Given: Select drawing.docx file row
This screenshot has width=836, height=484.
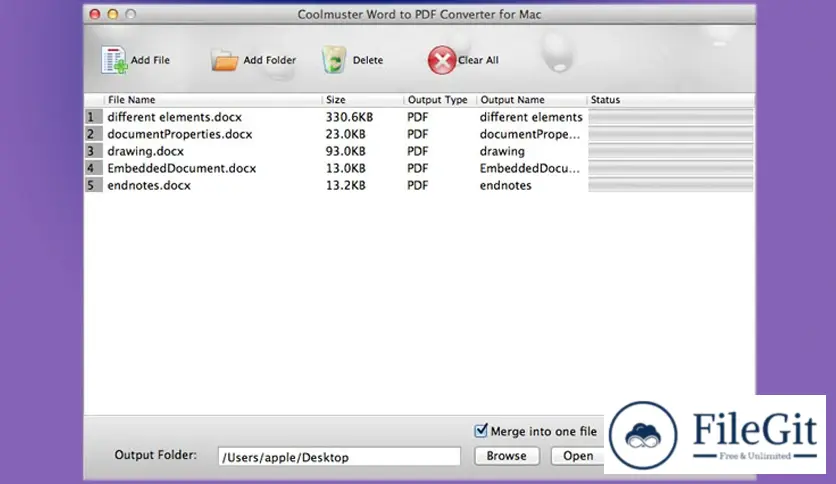Looking at the screenshot, I should (x=419, y=151).
